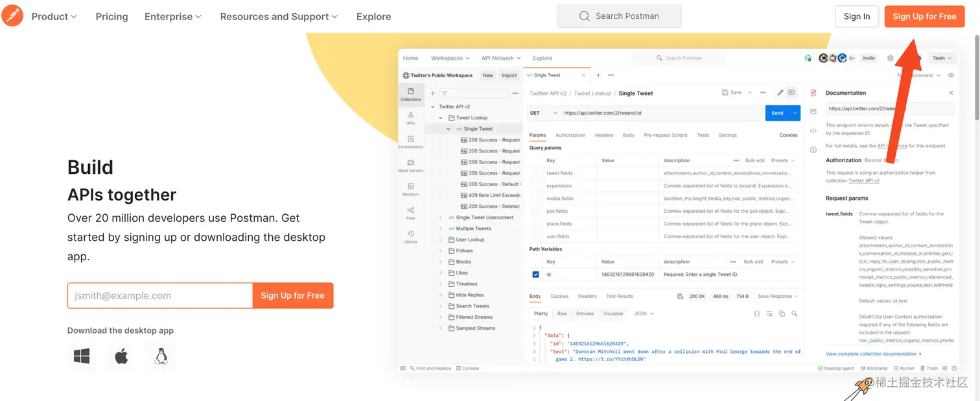The height and width of the screenshot is (401, 980).
Task: Open APIs in the app sidebar
Action: (x=410, y=118)
